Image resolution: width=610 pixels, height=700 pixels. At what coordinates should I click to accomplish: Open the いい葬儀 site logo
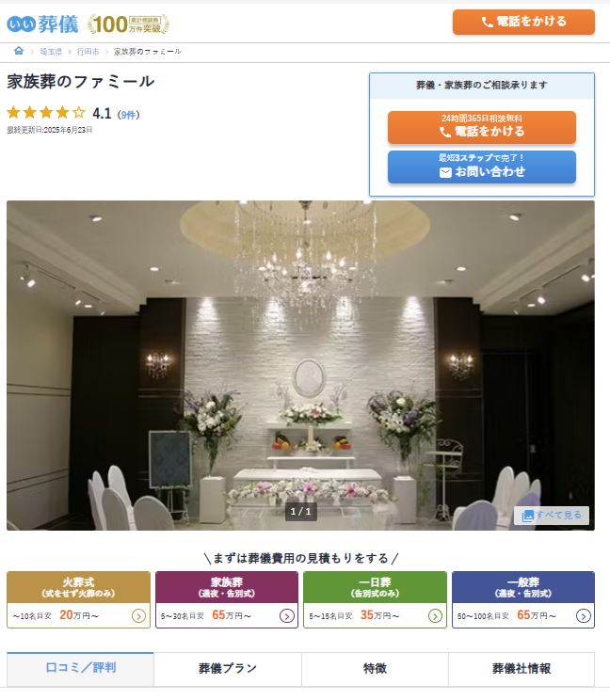pyautogui.click(x=42, y=24)
